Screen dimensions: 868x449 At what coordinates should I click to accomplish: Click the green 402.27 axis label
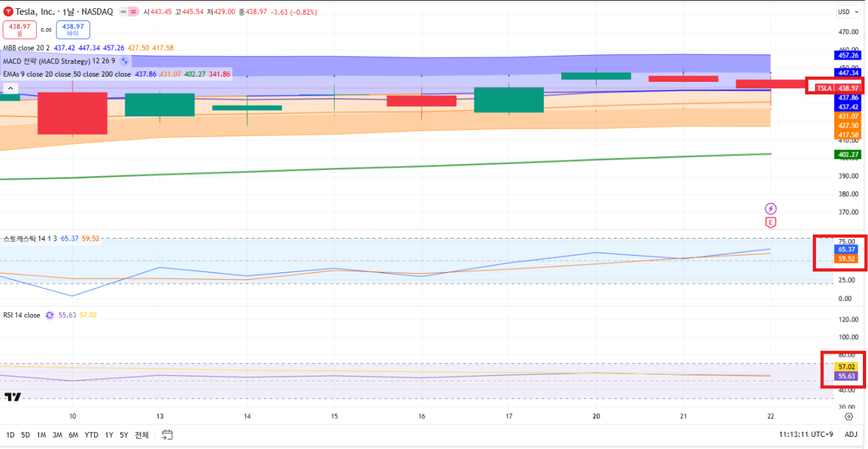(848, 154)
